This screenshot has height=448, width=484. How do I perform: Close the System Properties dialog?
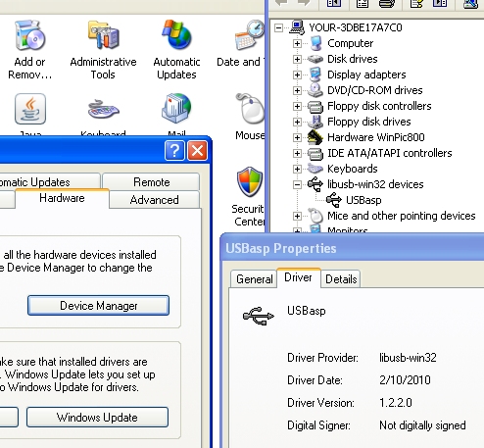[197, 151]
